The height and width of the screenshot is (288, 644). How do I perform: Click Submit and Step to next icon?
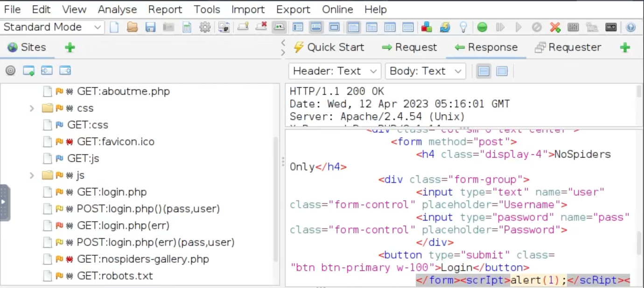(x=500, y=27)
